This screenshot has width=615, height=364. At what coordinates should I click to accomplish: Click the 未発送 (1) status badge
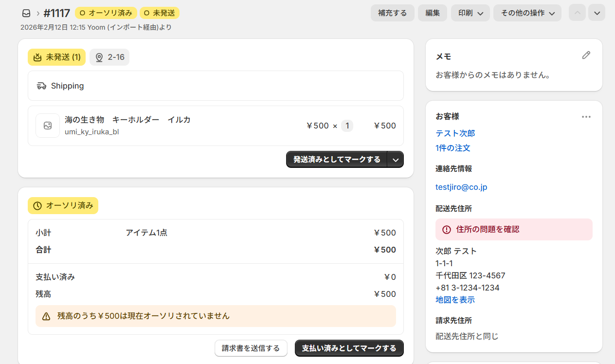pos(56,57)
